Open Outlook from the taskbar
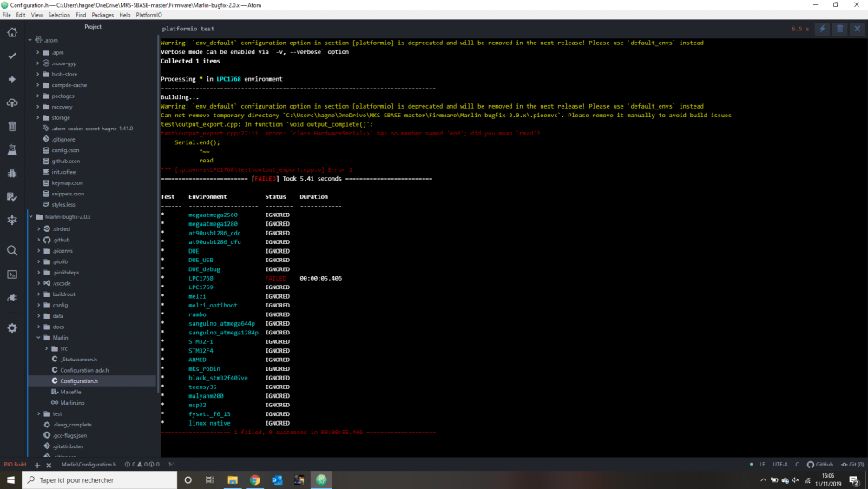 click(277, 480)
